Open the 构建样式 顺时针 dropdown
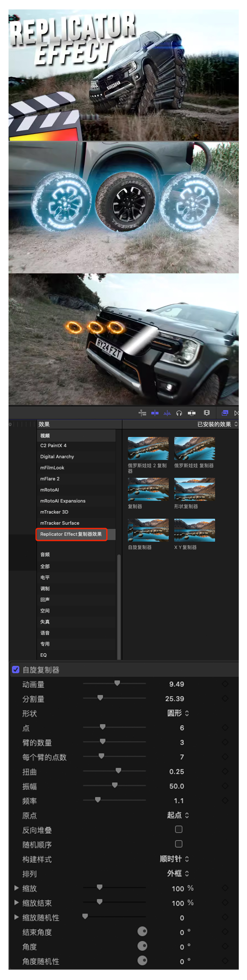The height and width of the screenshot is (980, 247). coord(174,859)
